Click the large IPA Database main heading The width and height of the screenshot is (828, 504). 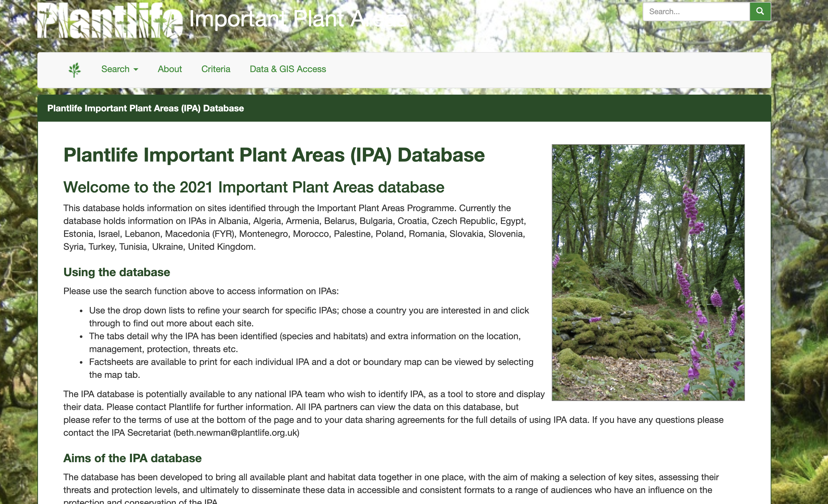click(274, 155)
